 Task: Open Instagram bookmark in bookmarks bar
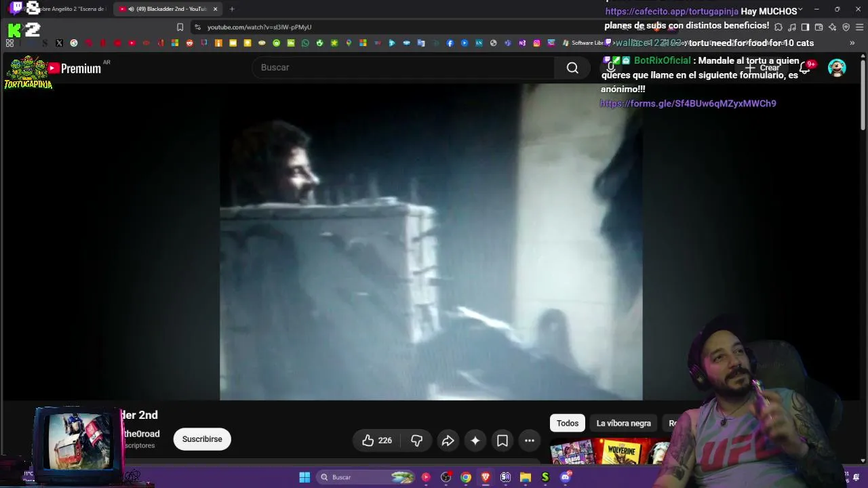(x=536, y=43)
